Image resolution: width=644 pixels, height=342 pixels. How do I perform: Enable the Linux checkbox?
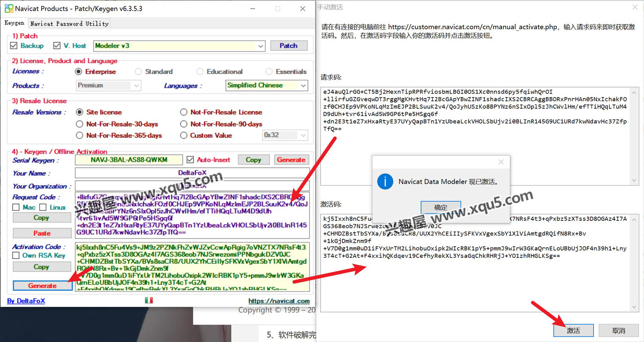(43, 207)
